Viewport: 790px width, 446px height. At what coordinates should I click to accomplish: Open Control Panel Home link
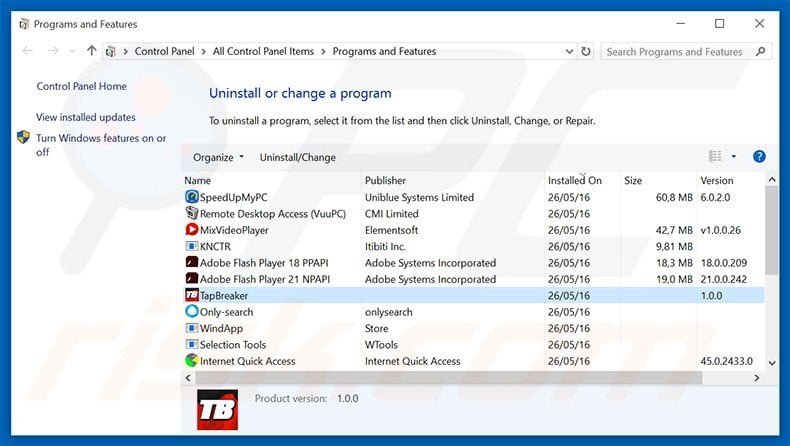click(x=82, y=86)
